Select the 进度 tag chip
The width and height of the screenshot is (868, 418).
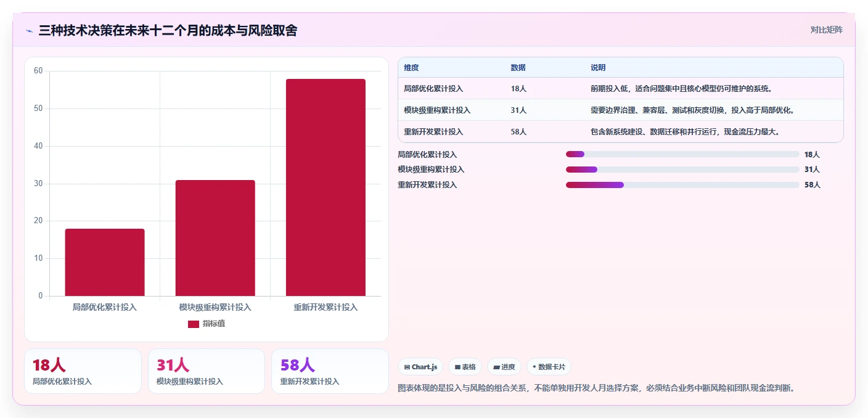[504, 367]
